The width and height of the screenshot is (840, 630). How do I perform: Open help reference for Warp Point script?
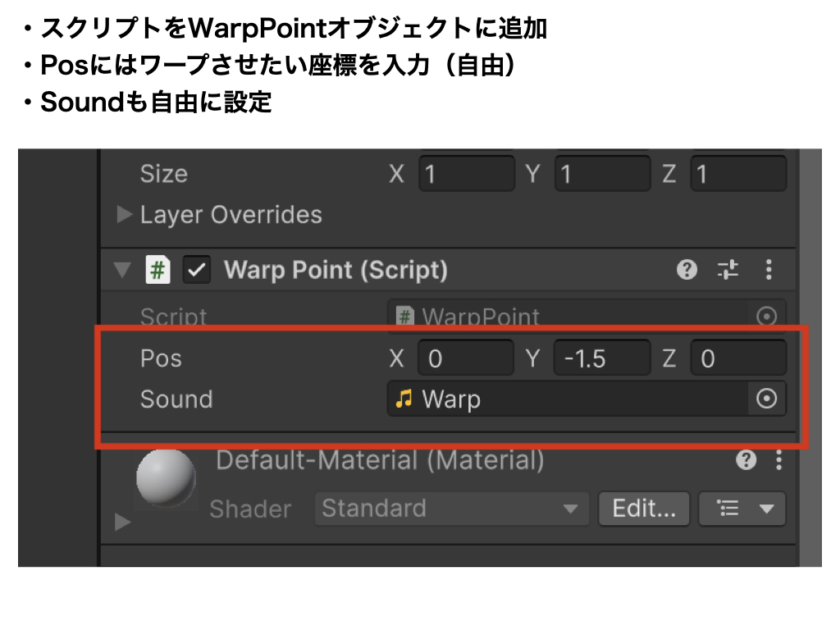687,270
